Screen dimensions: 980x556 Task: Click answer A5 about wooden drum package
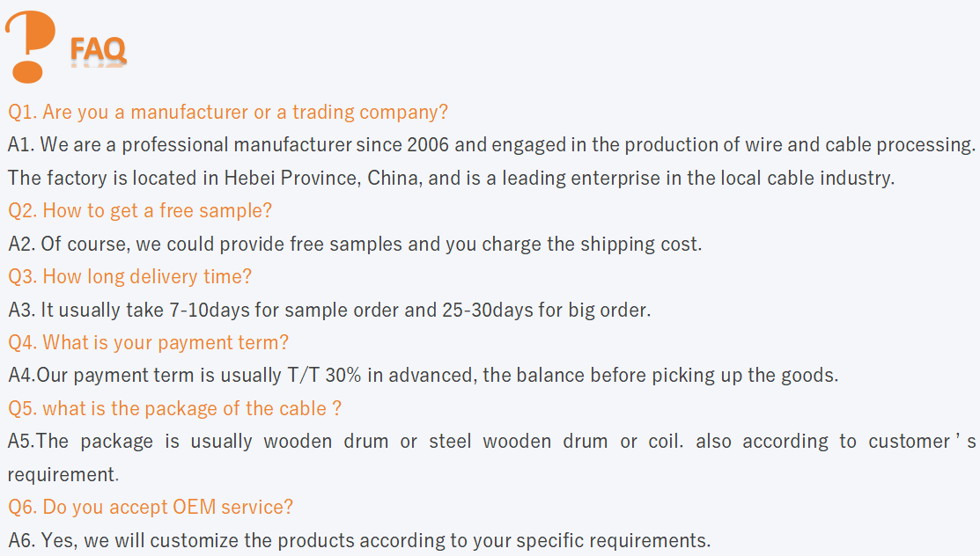click(491, 442)
